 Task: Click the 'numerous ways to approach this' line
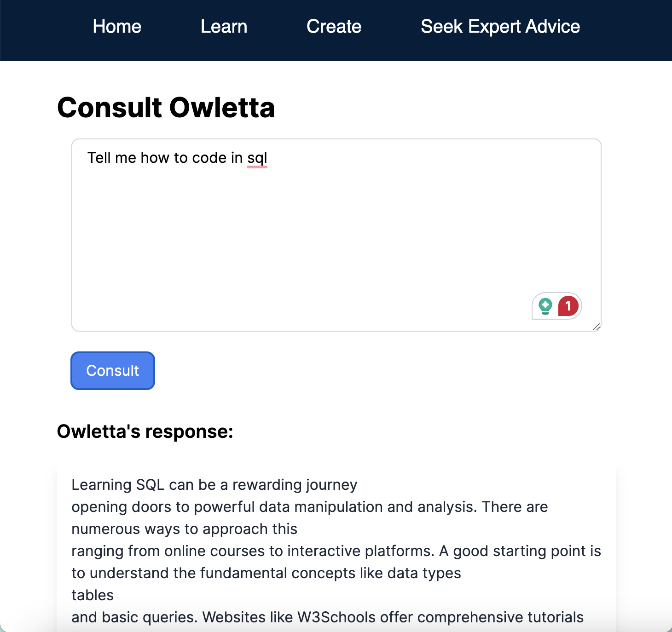pos(185,529)
